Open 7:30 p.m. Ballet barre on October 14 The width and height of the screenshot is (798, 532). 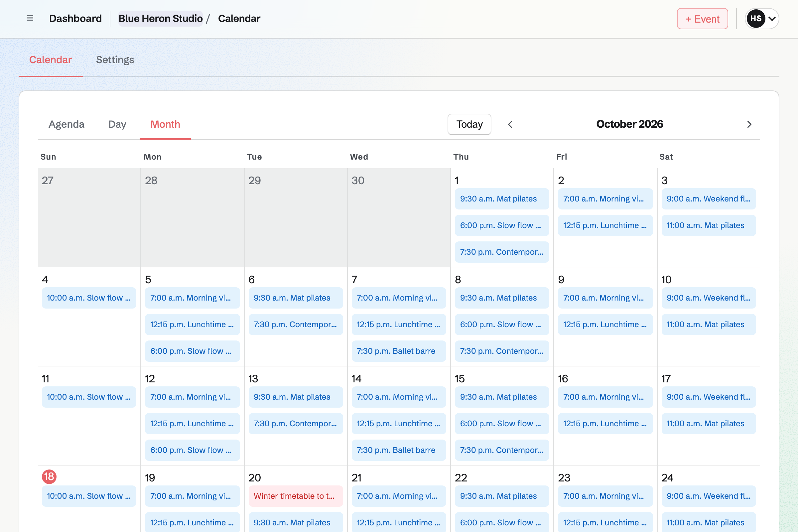tap(399, 450)
